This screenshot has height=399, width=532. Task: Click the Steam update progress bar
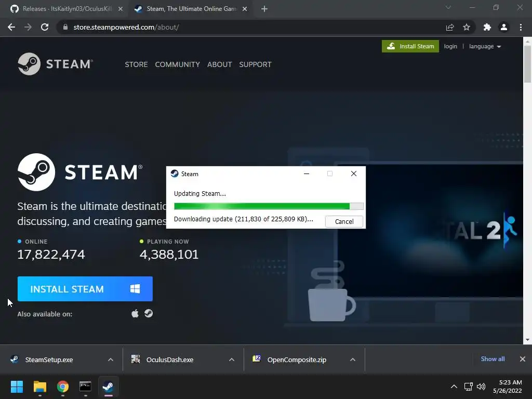[269, 206]
